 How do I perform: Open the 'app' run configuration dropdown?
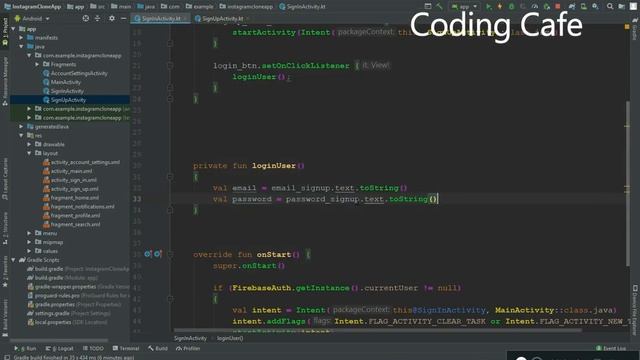pos(464,7)
